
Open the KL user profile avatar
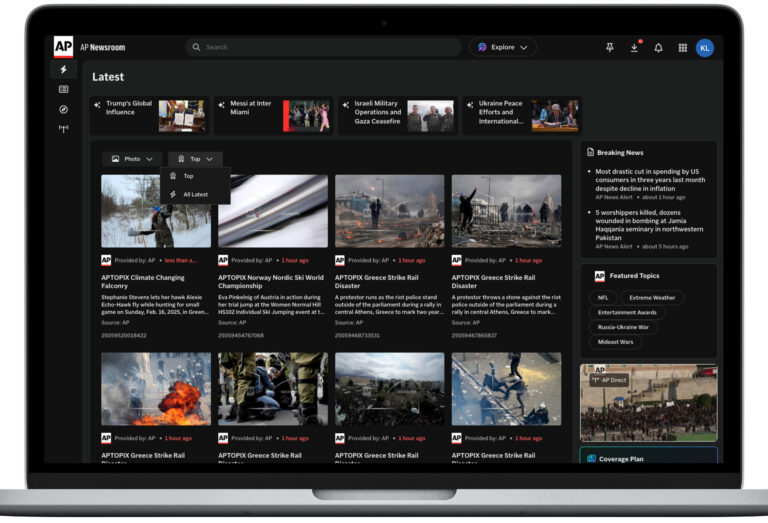[x=705, y=47]
